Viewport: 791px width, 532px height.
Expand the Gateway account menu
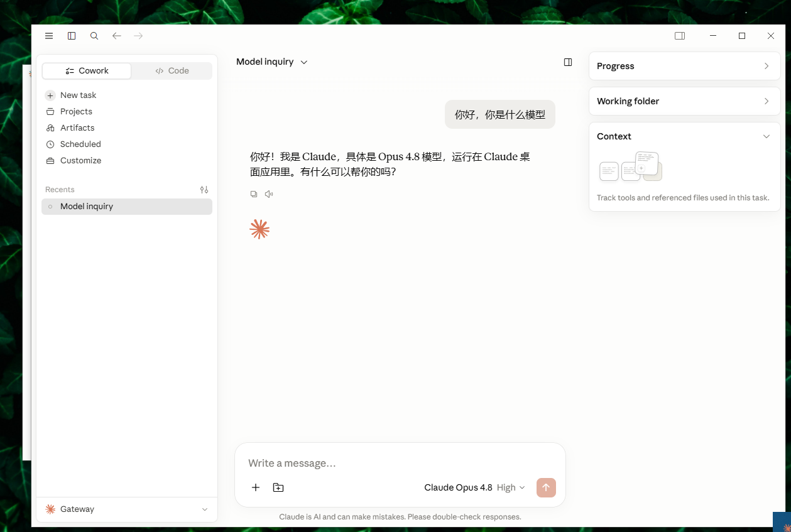pos(127,509)
